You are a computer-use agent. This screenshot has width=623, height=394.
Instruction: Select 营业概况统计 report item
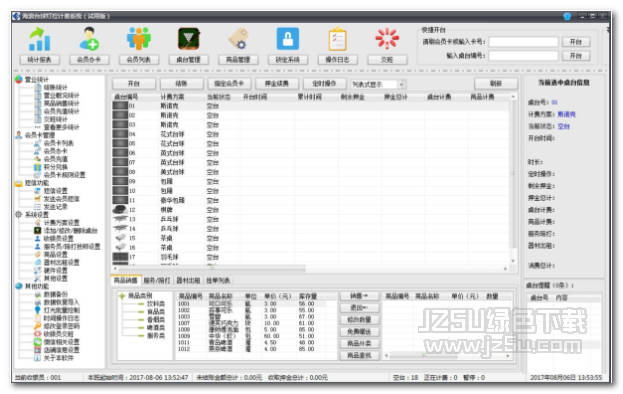coord(62,95)
